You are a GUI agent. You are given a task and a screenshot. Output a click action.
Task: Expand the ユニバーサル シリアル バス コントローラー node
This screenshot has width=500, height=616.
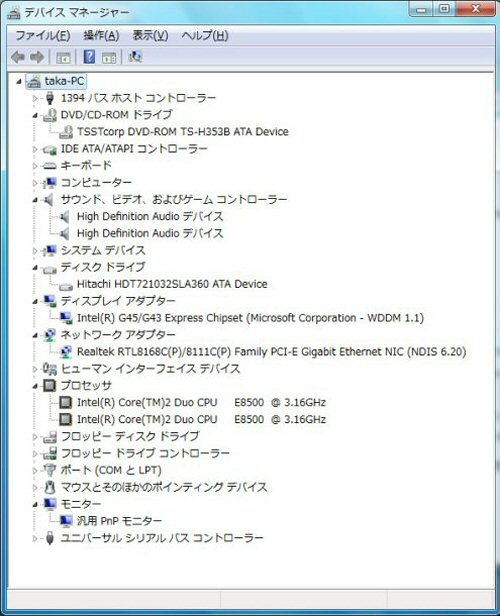pyautogui.click(x=35, y=538)
